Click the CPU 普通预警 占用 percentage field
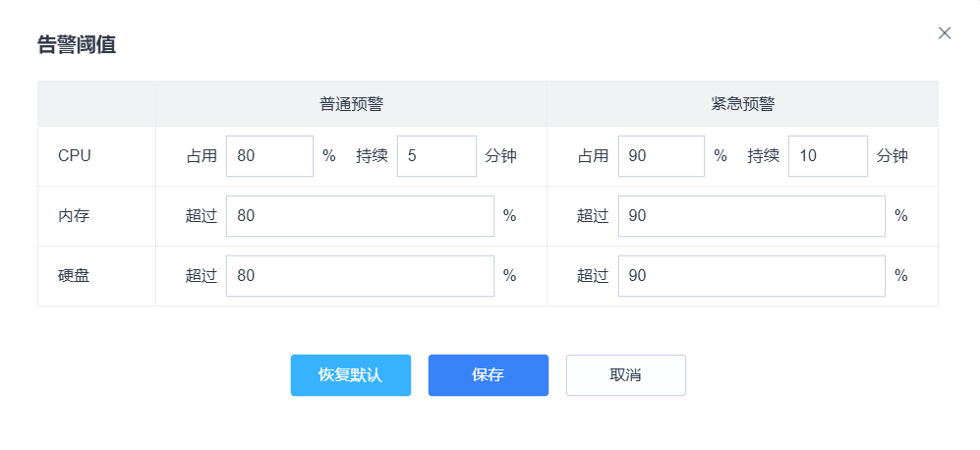 click(269, 156)
